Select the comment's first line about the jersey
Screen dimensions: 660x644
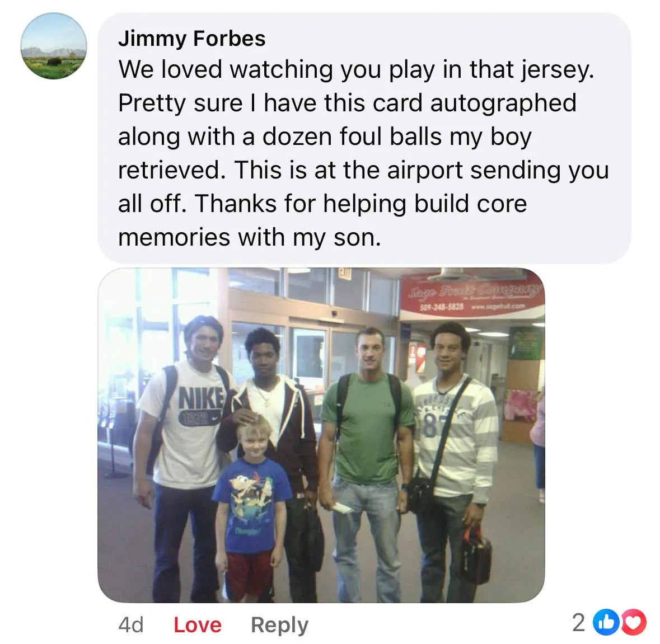click(x=356, y=69)
